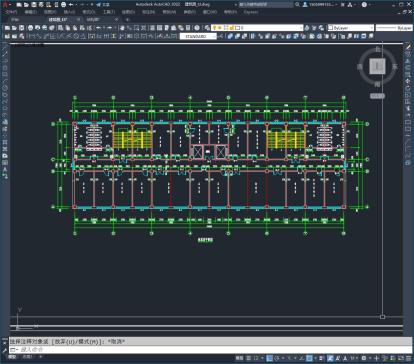The image size is (414, 364).
Task: Toggle 2D Object Snap in status bar
Action: tap(309, 357)
